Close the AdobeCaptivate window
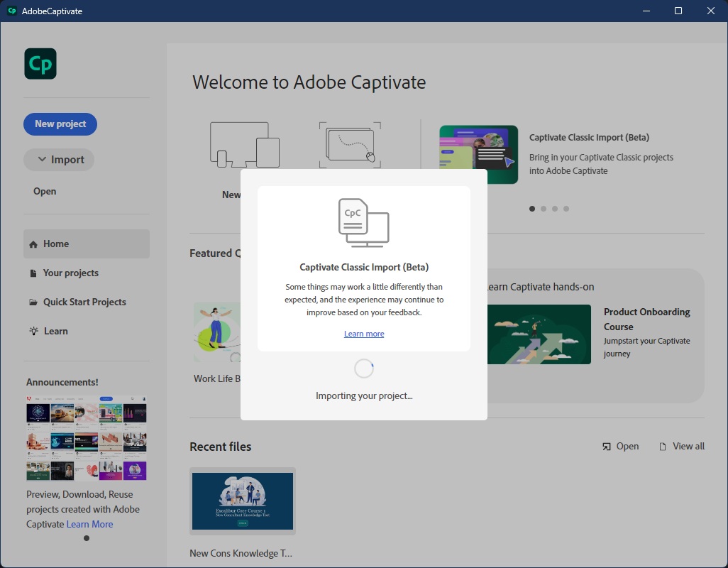 click(711, 11)
